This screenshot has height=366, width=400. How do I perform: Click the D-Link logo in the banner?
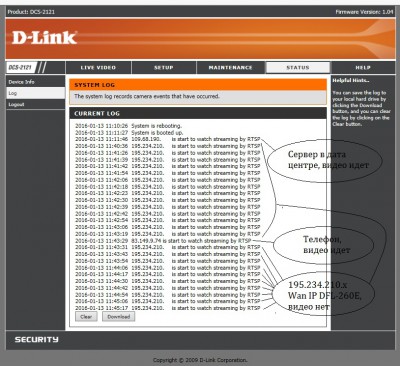(44, 38)
